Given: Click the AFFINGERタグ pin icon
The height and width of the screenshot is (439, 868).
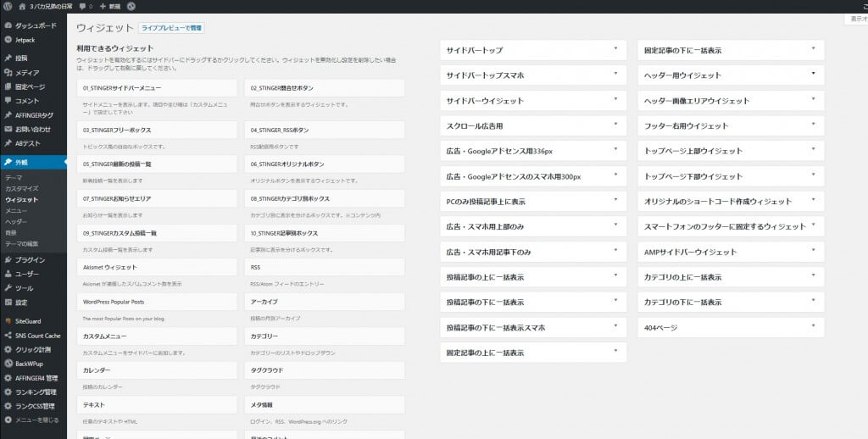Looking at the screenshot, I should tap(8, 115).
